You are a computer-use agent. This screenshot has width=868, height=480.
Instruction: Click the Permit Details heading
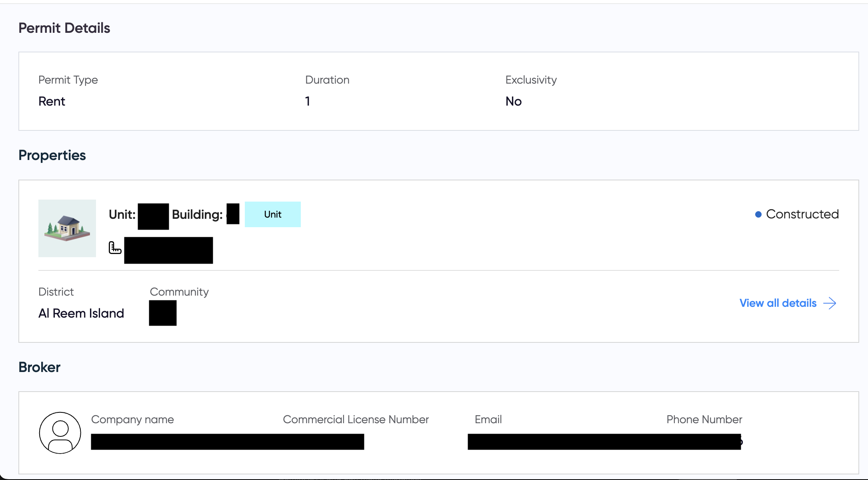click(x=64, y=28)
